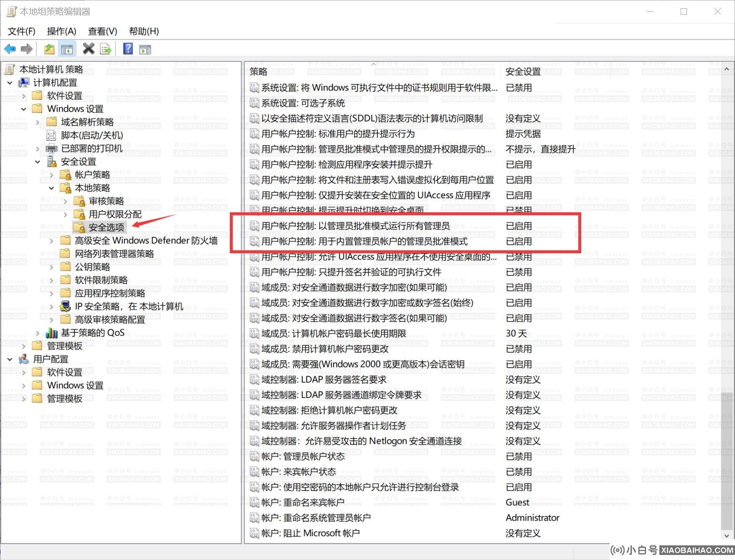Select 管理模板 under 用户配置
735x560 pixels.
click(x=65, y=398)
